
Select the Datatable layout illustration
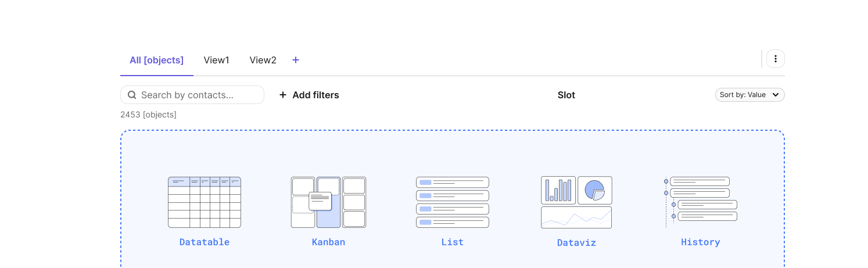pyautogui.click(x=205, y=202)
